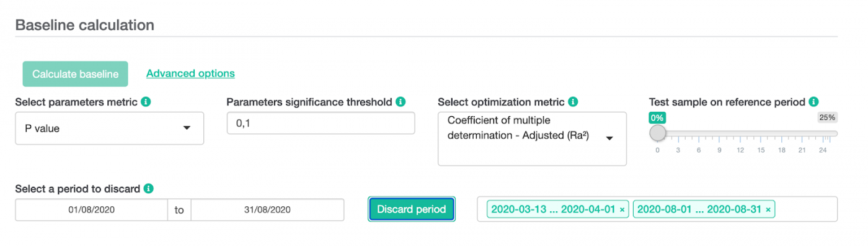Click empty area of discarded periods box
The height and width of the screenshot is (246, 868).
pos(805,209)
